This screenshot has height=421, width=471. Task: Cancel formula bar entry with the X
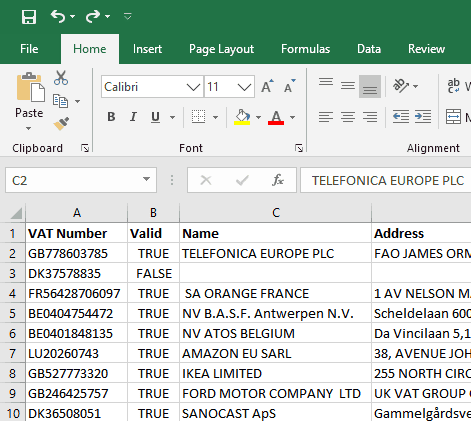point(206,180)
